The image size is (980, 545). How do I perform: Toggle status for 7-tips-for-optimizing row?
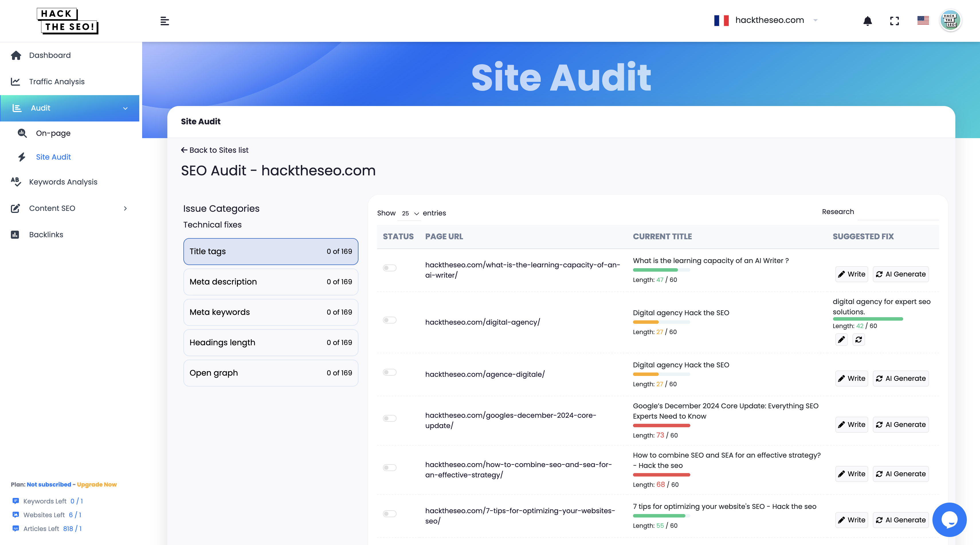390,514
